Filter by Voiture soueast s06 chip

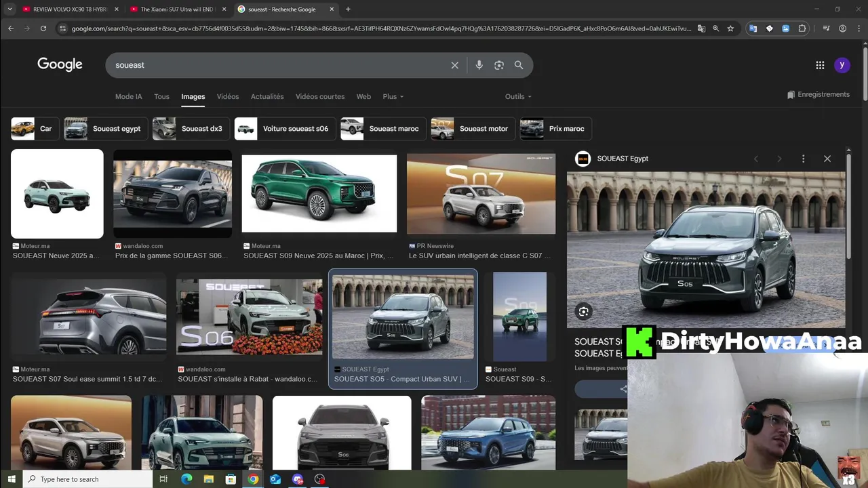coord(285,129)
